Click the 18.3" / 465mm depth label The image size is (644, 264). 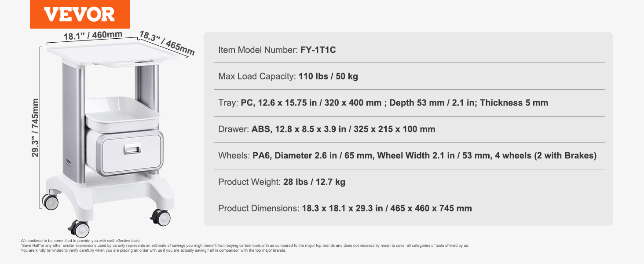(167, 43)
